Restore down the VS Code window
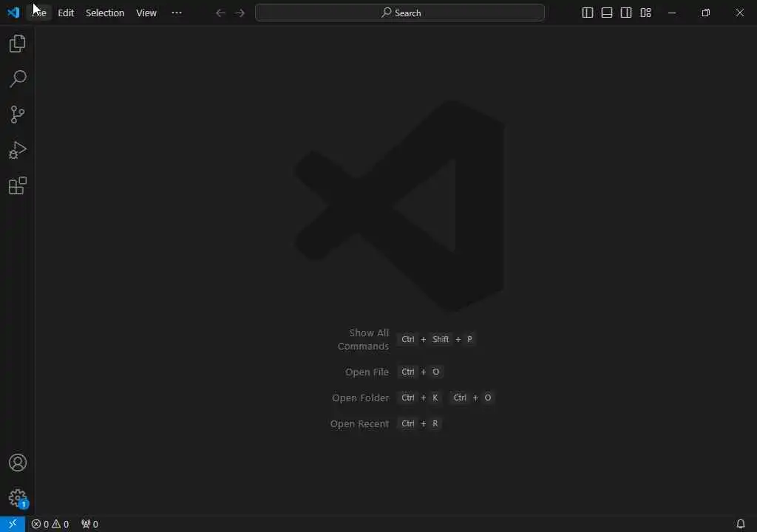Screen dimensions: 757x532 tap(706, 13)
